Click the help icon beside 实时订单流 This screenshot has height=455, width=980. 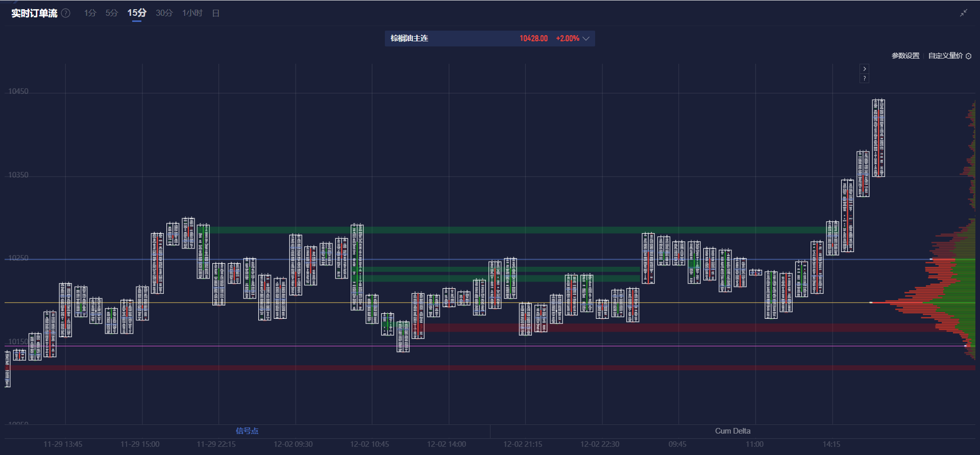click(x=66, y=13)
